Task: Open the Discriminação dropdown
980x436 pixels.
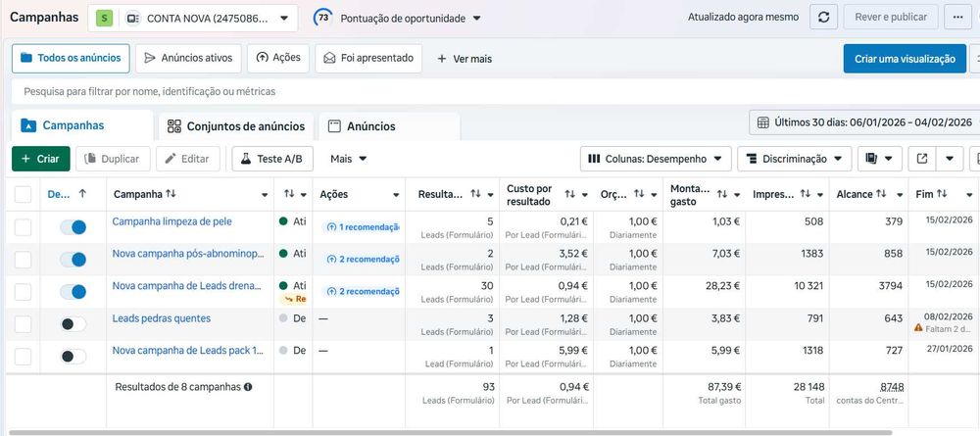Action: pyautogui.click(x=795, y=159)
